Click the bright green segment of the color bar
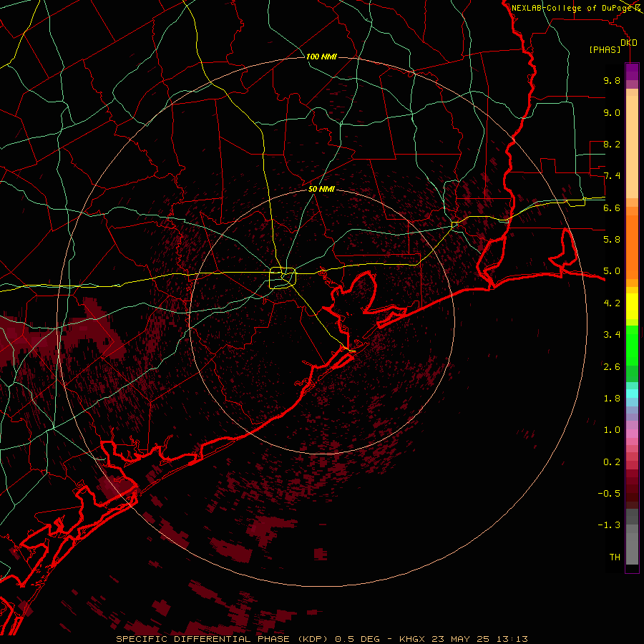Viewport: 644px width, 644px height. (632, 345)
